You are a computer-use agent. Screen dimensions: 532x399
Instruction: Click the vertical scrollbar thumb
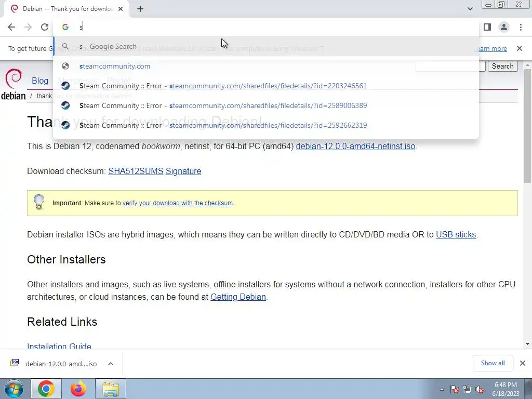click(528, 126)
